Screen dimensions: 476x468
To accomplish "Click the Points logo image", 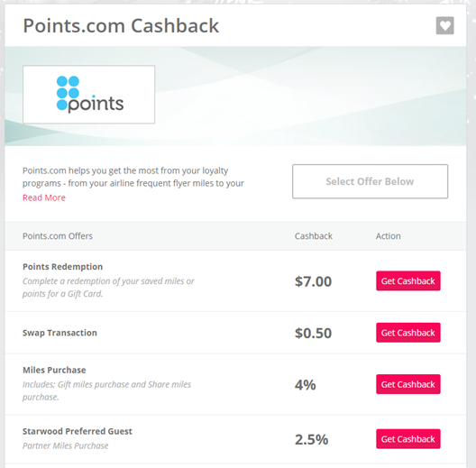I will coord(88,95).
